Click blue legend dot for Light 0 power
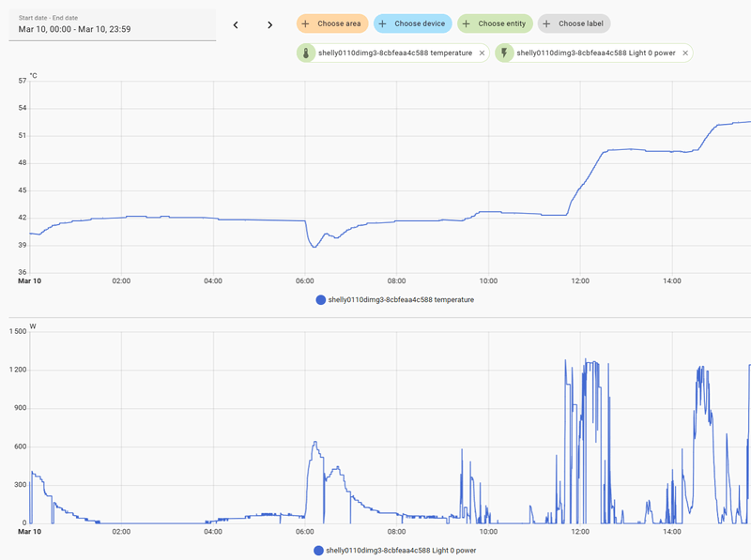Viewport: 751px width, 560px height. tap(318, 551)
